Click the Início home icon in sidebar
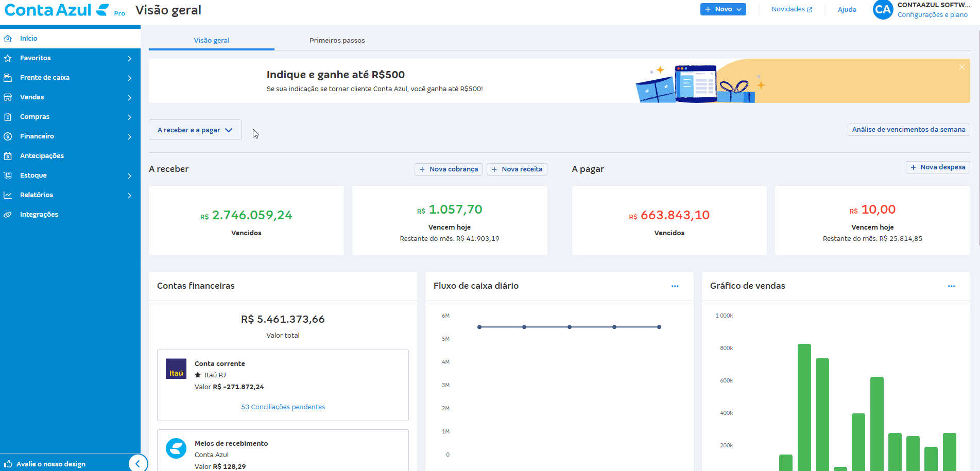 tap(8, 39)
